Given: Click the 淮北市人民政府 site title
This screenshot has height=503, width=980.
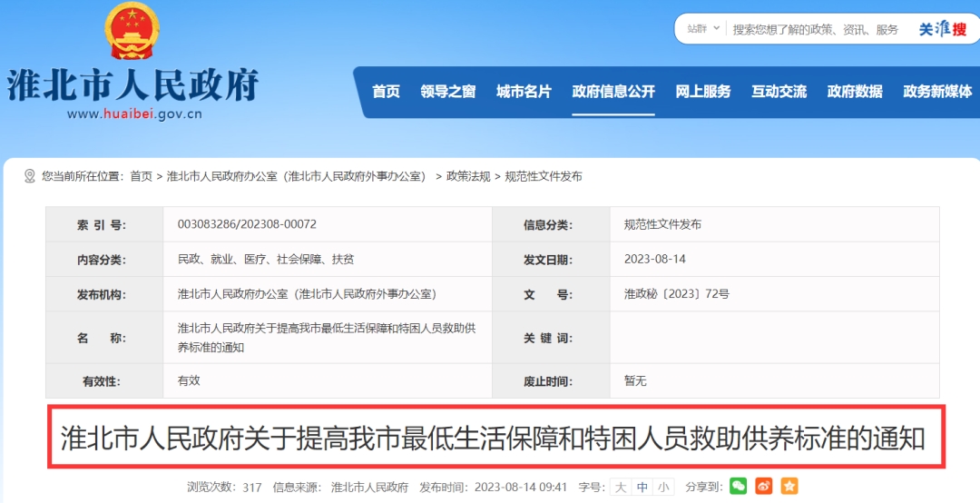Looking at the screenshot, I should tap(133, 85).
